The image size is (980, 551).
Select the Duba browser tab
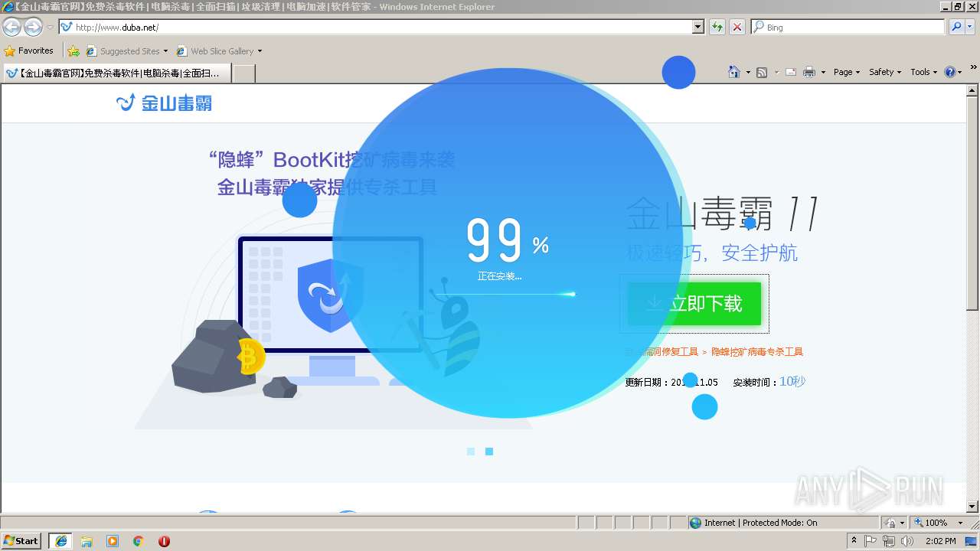click(x=116, y=73)
